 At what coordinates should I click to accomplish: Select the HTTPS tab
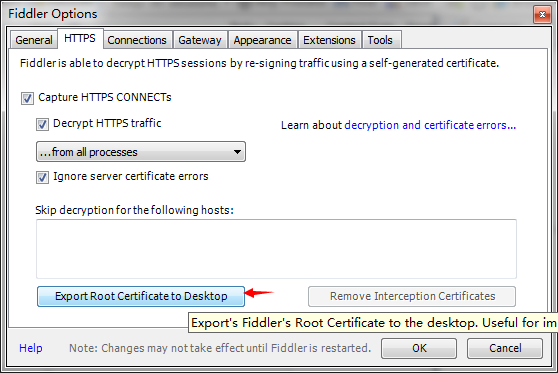point(80,38)
